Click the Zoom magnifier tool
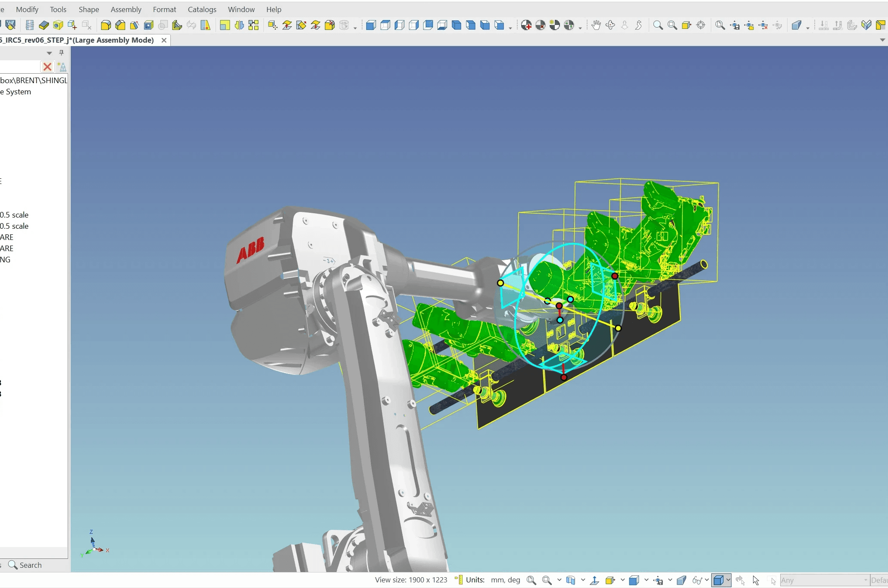The width and height of the screenshot is (888, 588). tap(658, 25)
